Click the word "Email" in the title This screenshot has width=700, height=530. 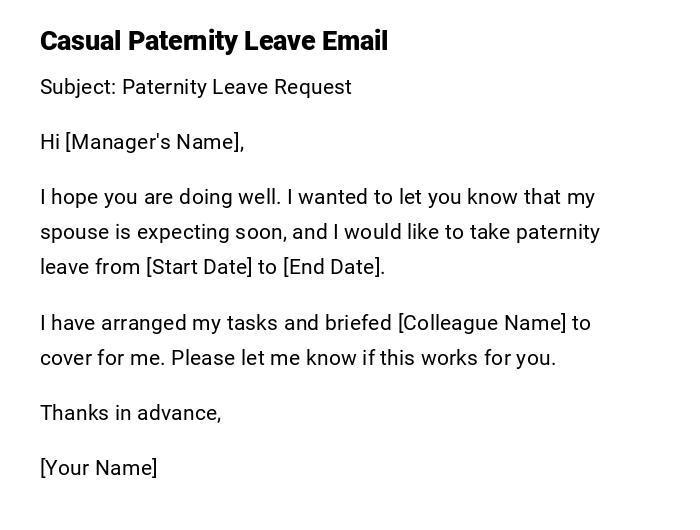coord(355,41)
